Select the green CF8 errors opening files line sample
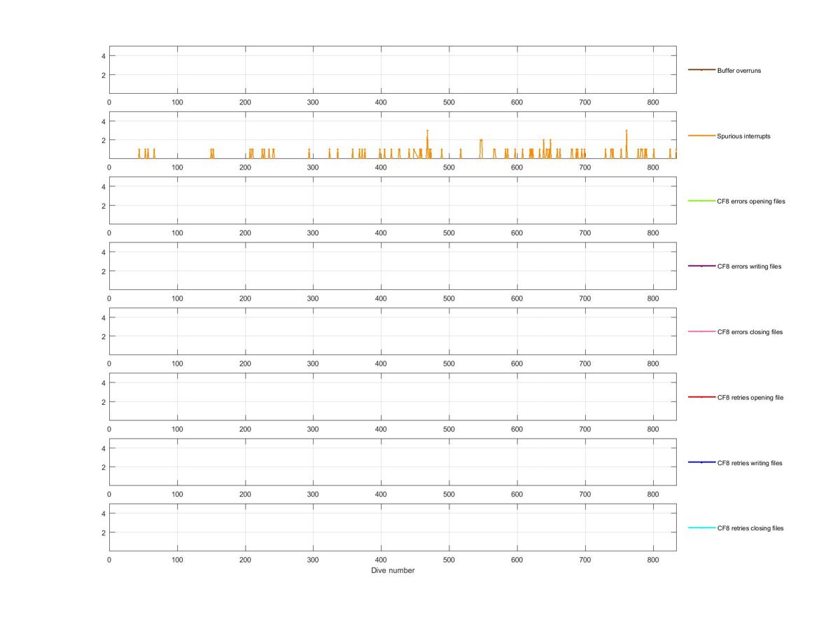 click(701, 201)
